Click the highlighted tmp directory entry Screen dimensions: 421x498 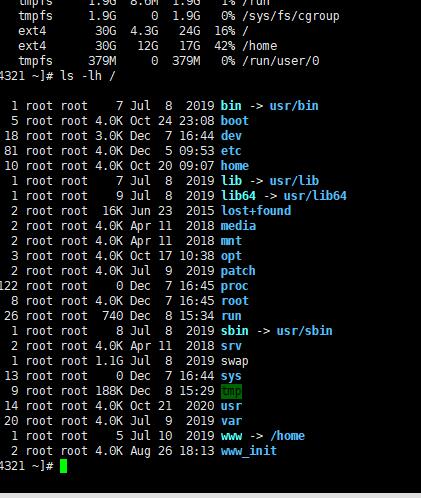[x=231, y=391]
